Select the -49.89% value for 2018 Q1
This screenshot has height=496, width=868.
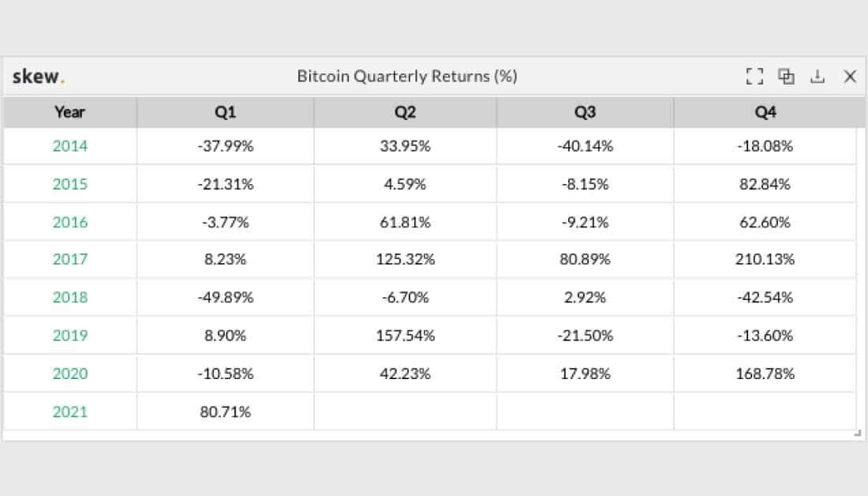pyautogui.click(x=225, y=298)
